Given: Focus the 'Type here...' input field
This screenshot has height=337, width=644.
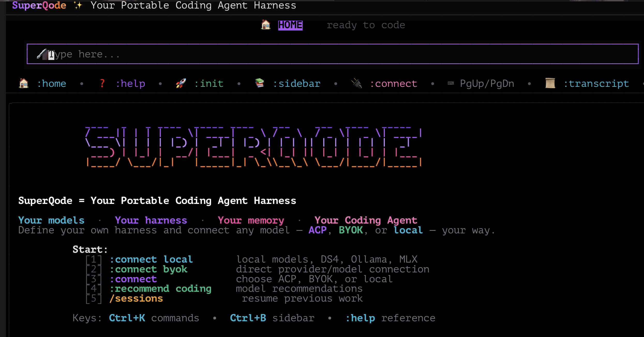Looking at the screenshot, I should (333, 54).
